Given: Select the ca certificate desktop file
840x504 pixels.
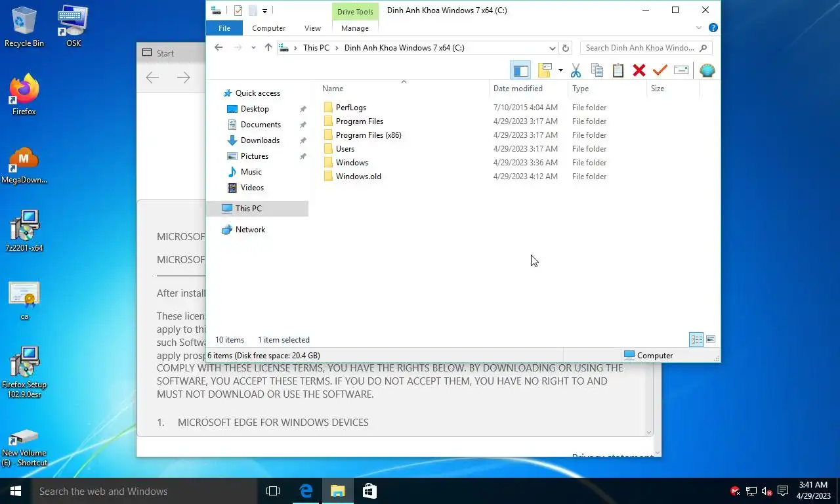Looking at the screenshot, I should [x=24, y=301].
